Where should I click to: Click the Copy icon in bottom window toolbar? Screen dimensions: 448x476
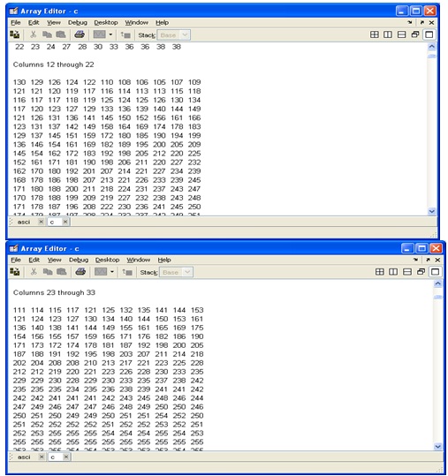[48, 272]
